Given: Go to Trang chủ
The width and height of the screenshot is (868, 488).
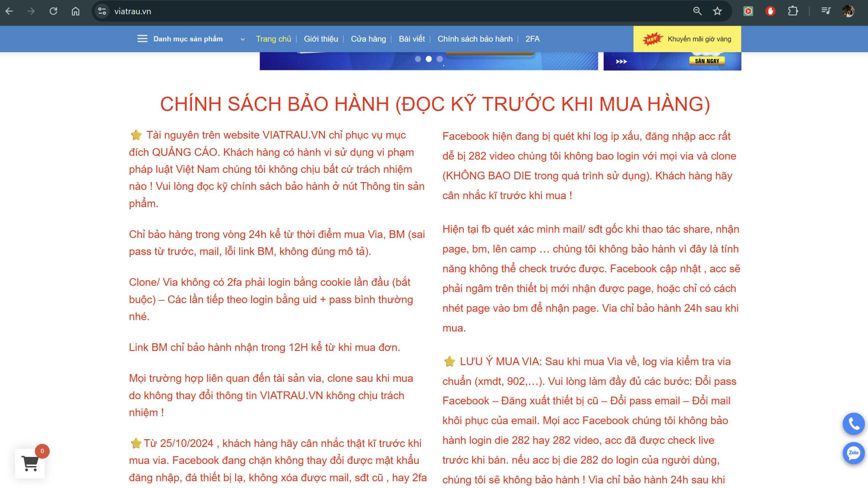Looking at the screenshot, I should [x=273, y=39].
